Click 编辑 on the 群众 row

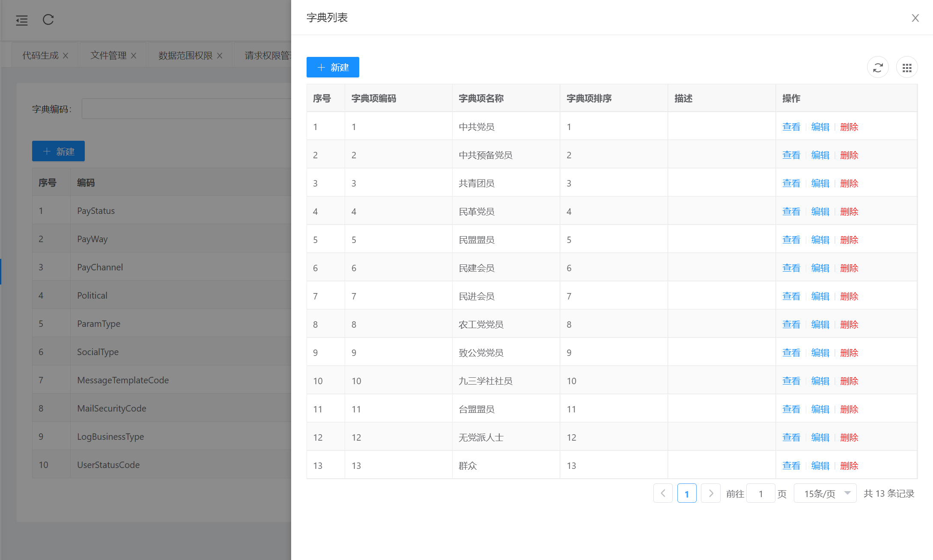tap(820, 465)
